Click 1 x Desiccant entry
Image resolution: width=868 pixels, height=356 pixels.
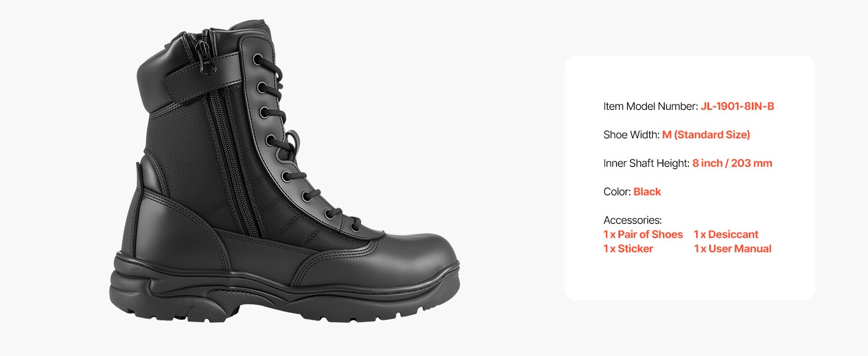point(726,234)
